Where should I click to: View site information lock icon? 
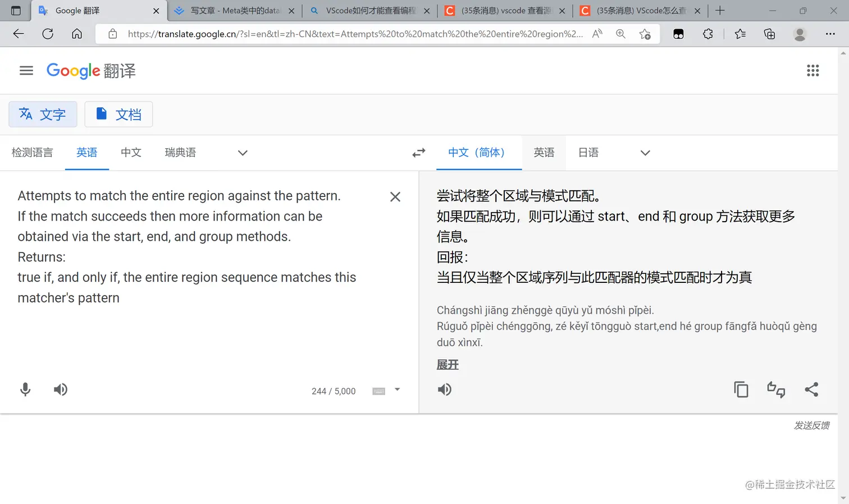(x=113, y=34)
